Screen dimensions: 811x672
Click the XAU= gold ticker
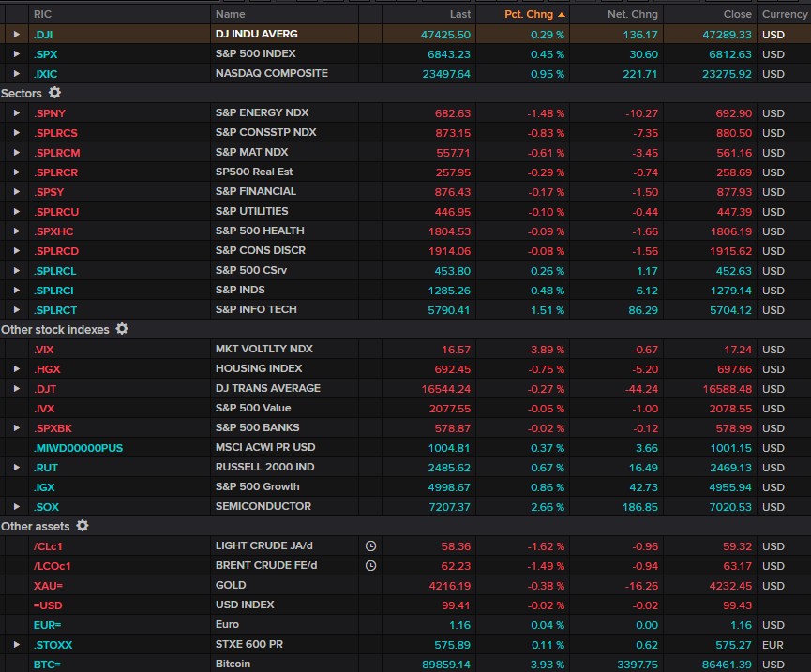point(48,585)
